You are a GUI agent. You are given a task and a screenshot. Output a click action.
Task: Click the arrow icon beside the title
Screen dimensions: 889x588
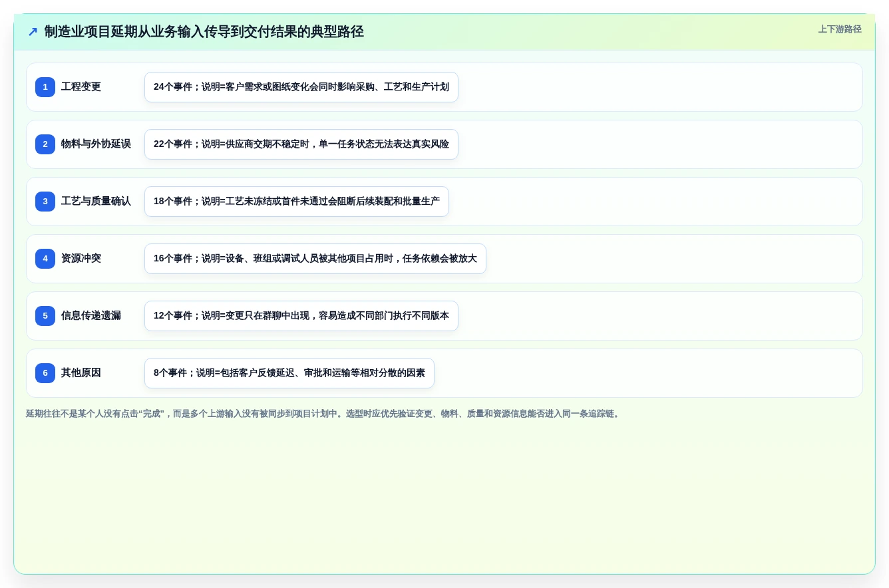tap(33, 32)
